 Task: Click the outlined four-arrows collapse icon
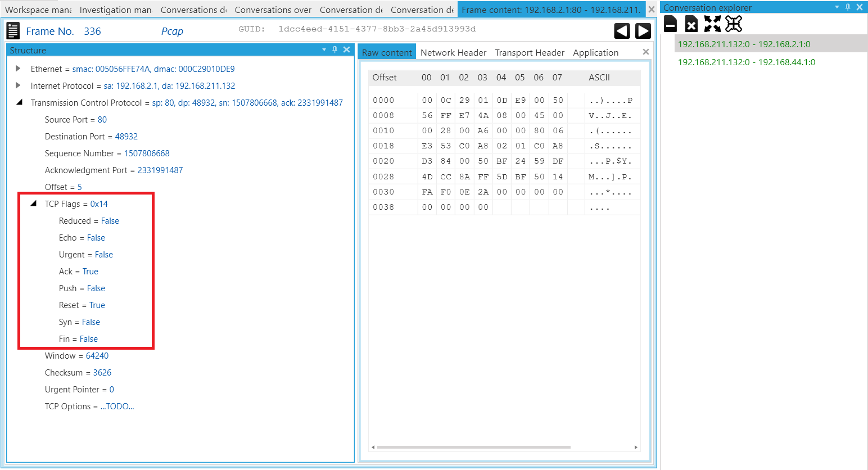(x=734, y=24)
